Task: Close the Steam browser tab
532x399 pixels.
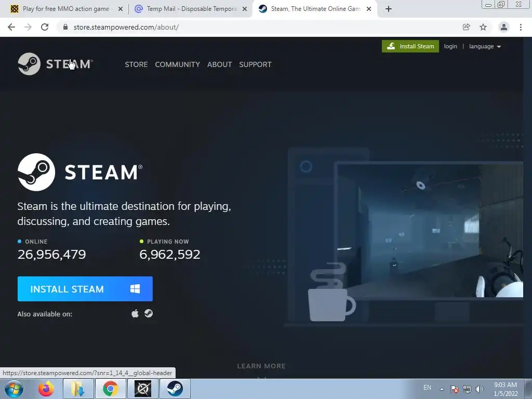Action: point(369,9)
